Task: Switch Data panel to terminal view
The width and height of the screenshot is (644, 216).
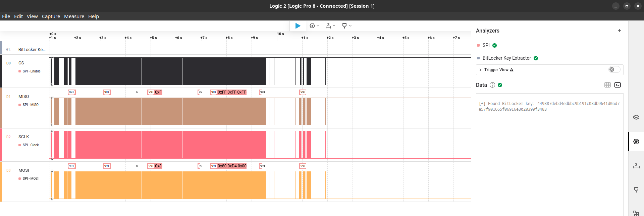Action: pos(618,85)
